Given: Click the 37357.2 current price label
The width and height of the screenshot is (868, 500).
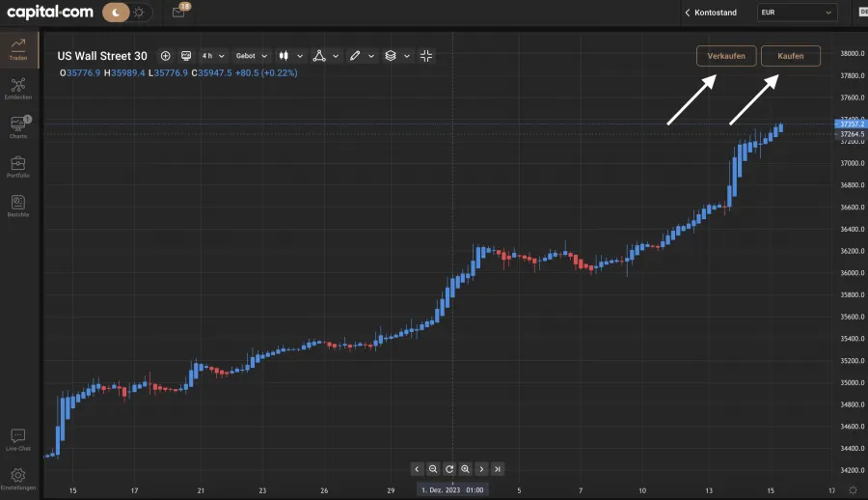Looking at the screenshot, I should [x=852, y=124].
